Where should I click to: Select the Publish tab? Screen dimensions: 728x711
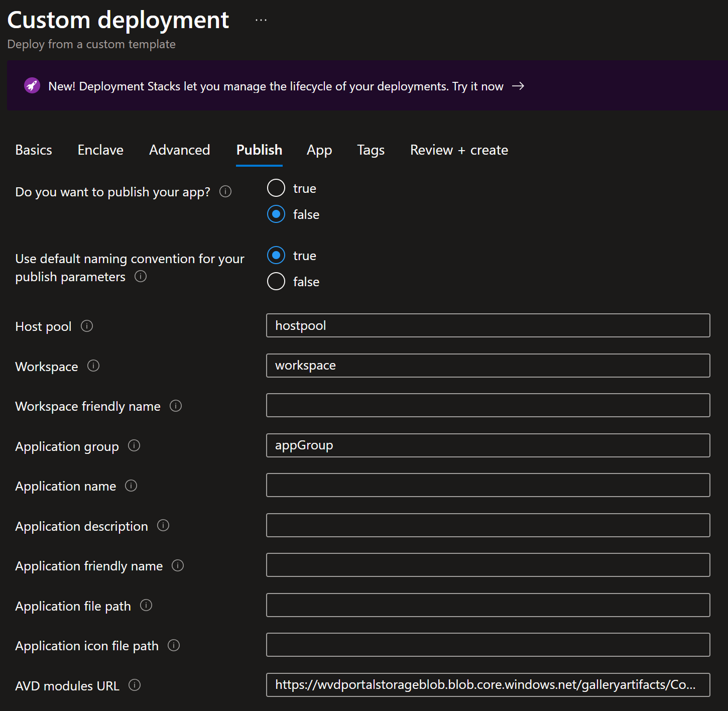[x=260, y=150]
